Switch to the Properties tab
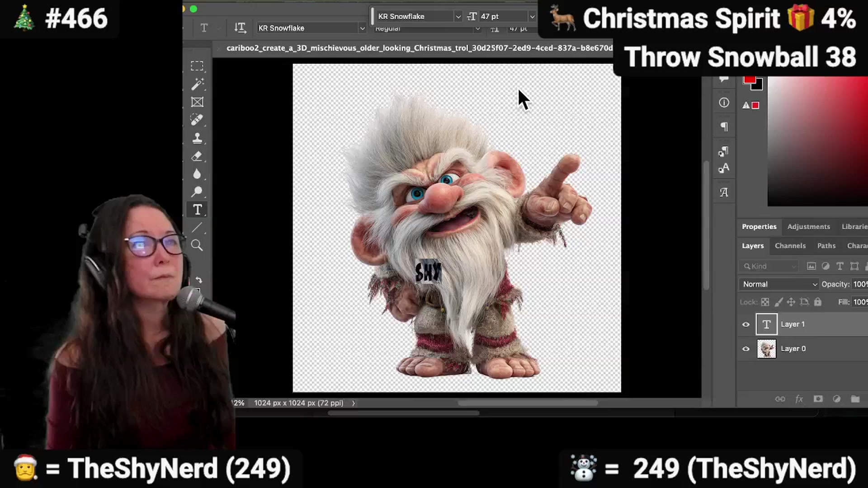 coord(759,227)
